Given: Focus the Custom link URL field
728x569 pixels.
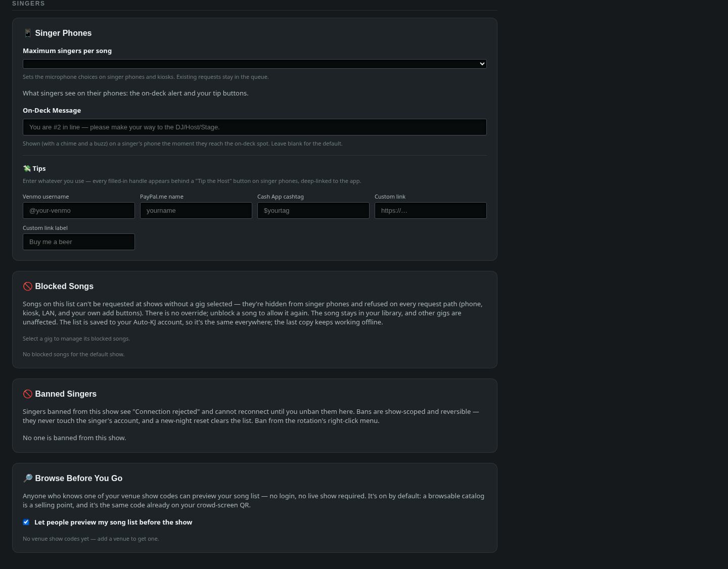Looking at the screenshot, I should pyautogui.click(x=431, y=211).
